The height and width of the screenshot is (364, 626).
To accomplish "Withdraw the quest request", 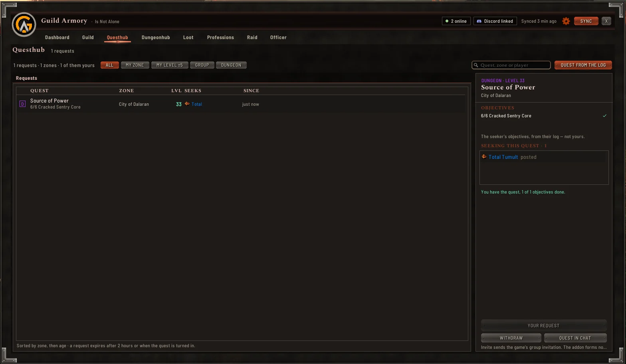I will (511, 338).
